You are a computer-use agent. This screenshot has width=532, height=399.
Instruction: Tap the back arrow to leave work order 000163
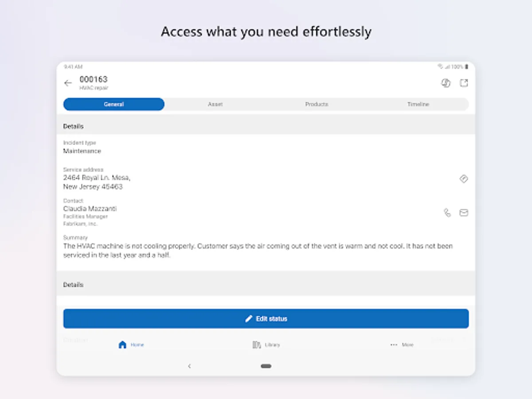pyautogui.click(x=68, y=83)
